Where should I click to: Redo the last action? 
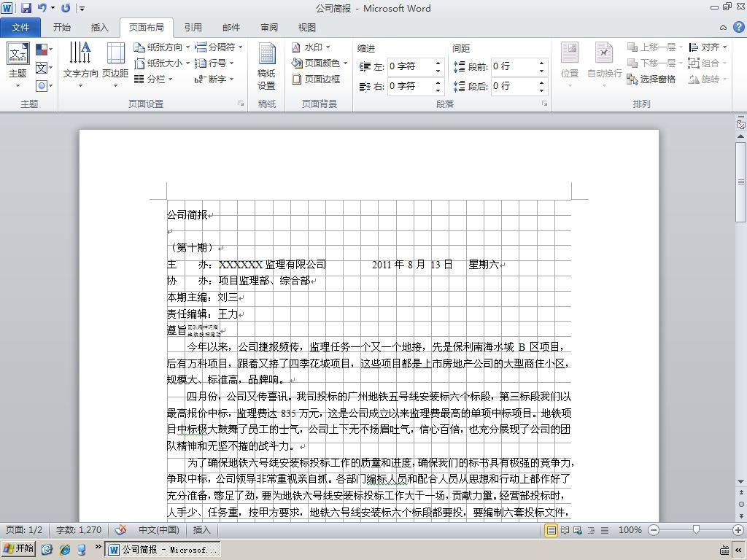click(x=66, y=8)
